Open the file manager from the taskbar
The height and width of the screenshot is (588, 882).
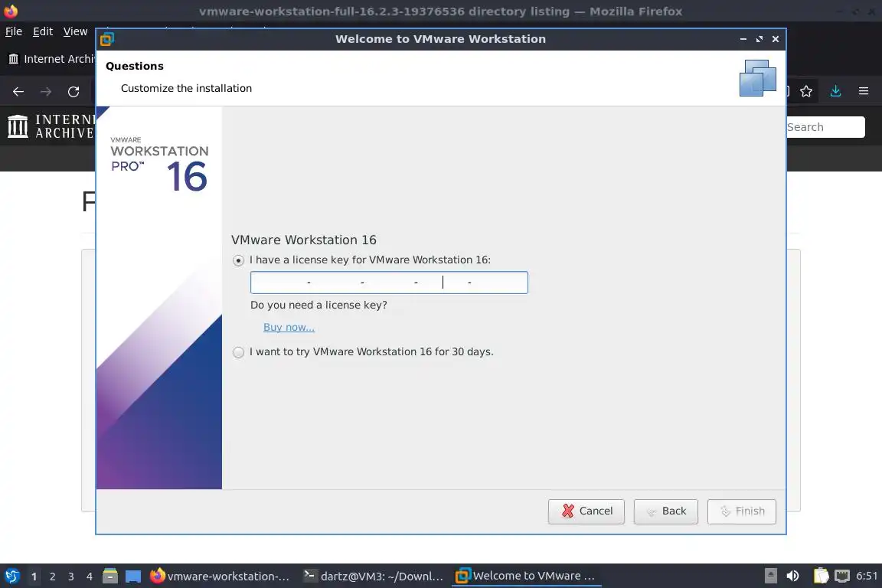pos(110,577)
